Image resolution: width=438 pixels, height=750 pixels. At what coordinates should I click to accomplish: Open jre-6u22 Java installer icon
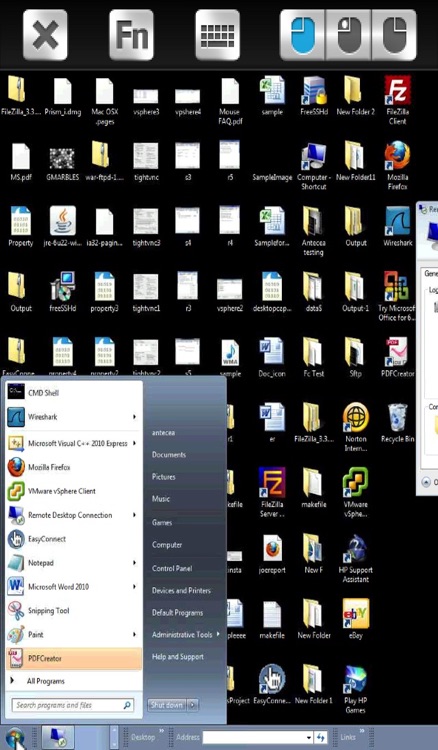63,227
